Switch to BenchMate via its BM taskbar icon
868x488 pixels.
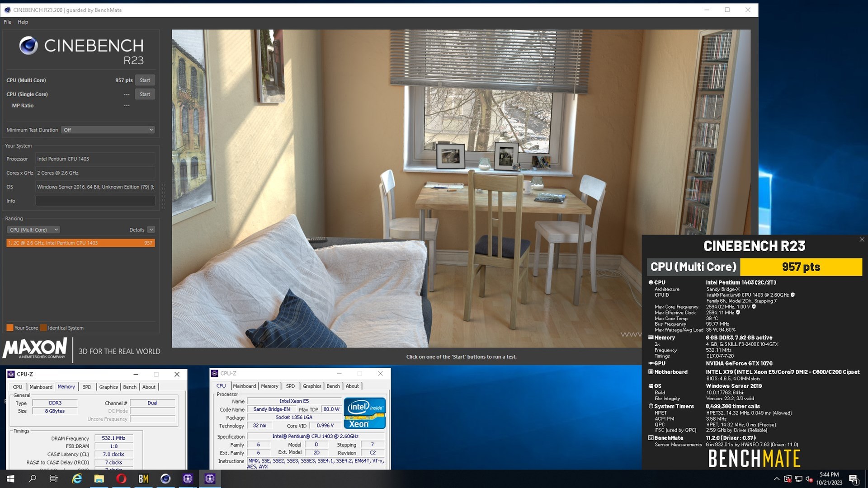[143, 479]
